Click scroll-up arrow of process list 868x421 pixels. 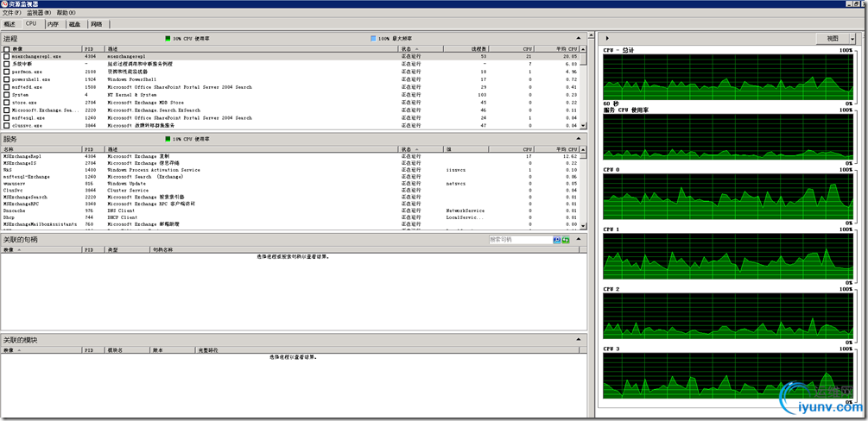(x=583, y=49)
